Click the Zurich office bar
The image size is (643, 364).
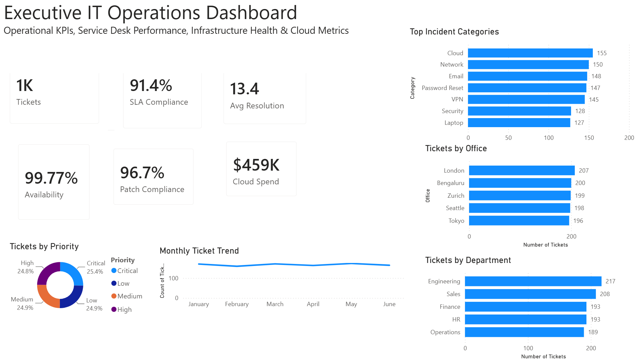[x=520, y=196]
